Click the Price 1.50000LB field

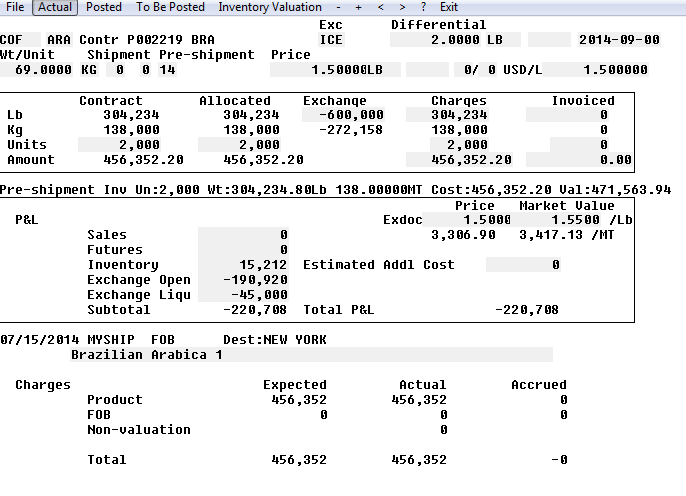[x=335, y=70]
